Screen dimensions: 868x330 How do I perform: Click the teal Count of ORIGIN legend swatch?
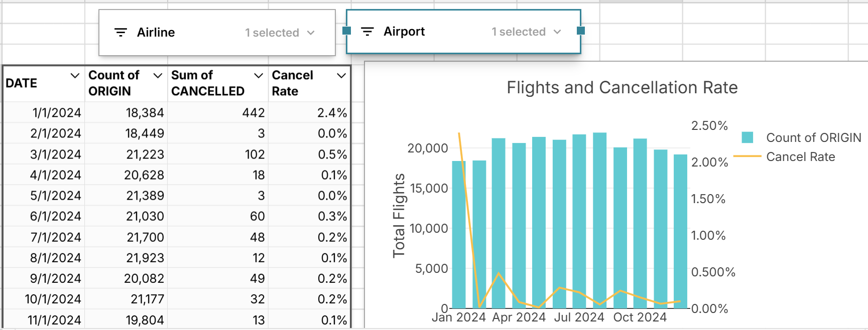pyautogui.click(x=747, y=137)
